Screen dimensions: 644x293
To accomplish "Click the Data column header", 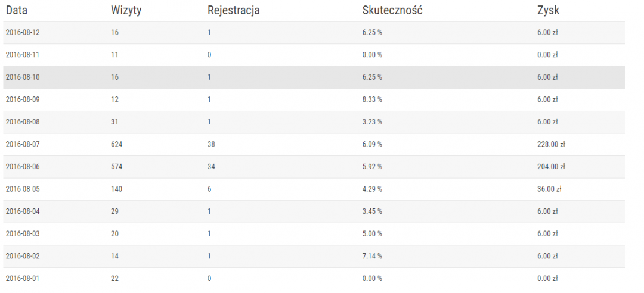I will [x=17, y=10].
